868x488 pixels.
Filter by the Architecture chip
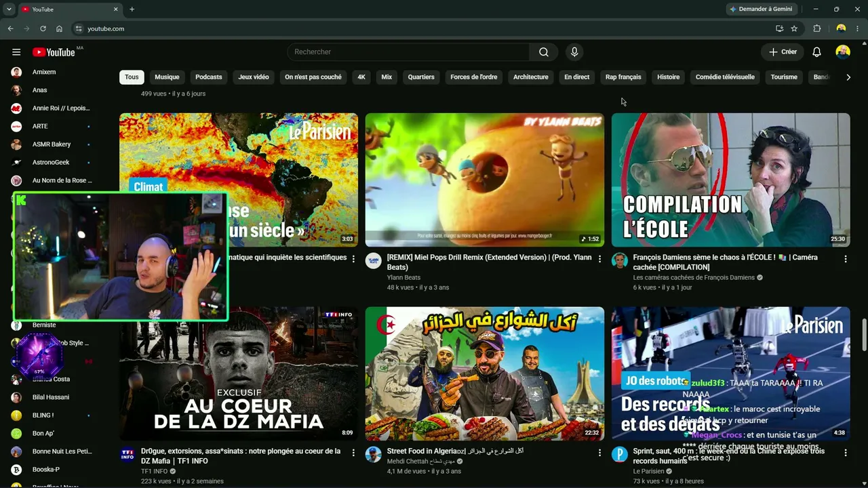(x=531, y=77)
